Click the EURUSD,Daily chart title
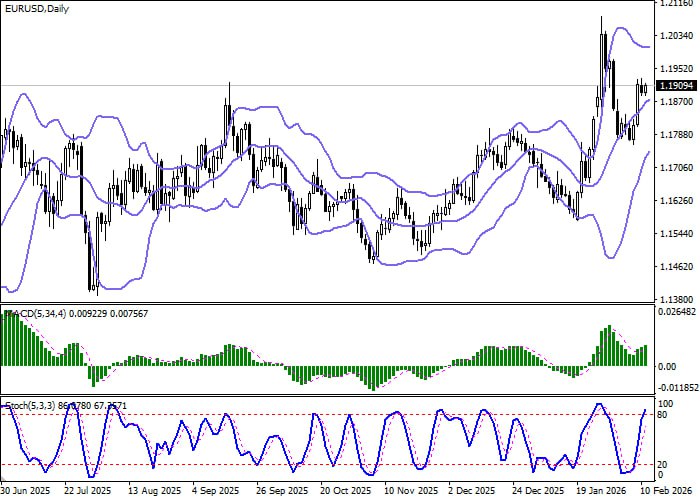This screenshot has width=700, height=500. [32, 8]
